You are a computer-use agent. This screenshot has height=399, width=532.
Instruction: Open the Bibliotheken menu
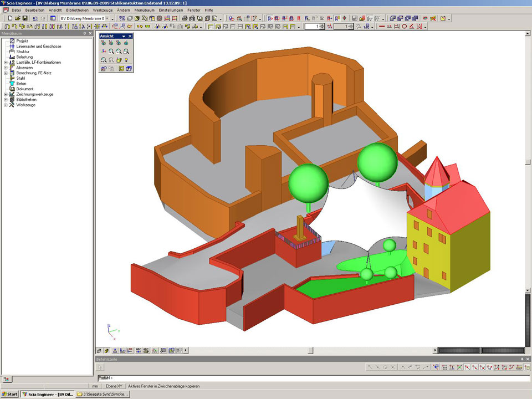point(77,10)
